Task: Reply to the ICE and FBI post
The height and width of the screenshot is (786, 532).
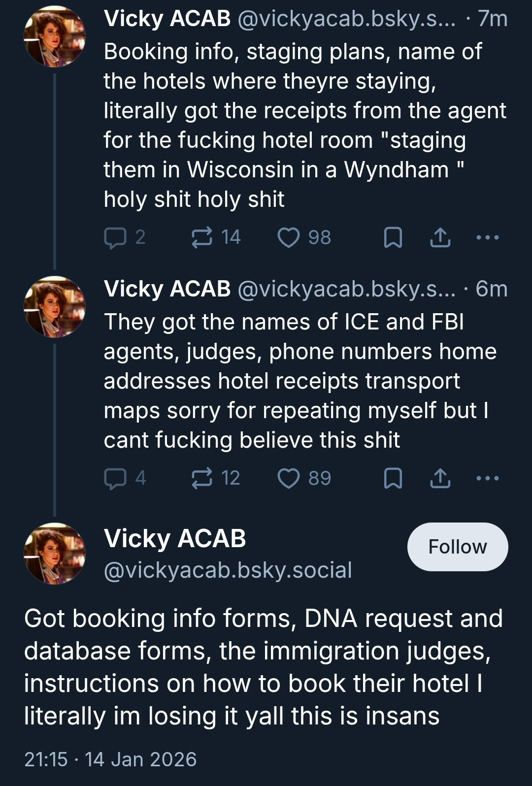Action: pos(115,478)
